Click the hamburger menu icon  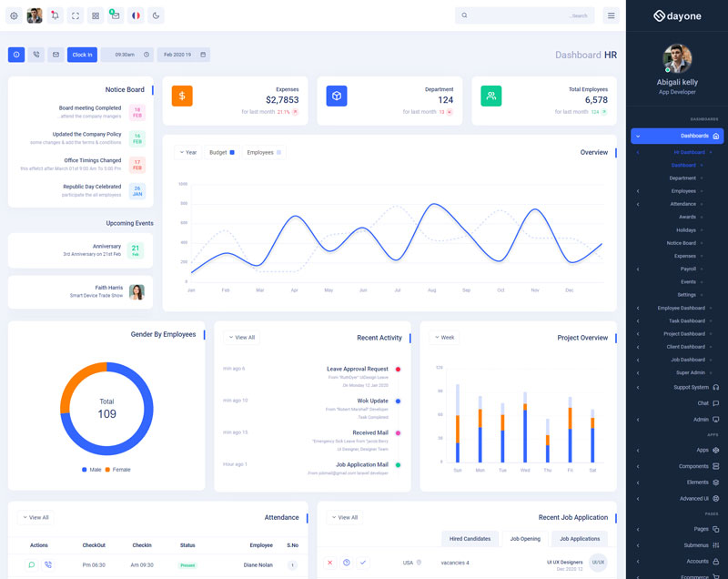pyautogui.click(x=611, y=15)
